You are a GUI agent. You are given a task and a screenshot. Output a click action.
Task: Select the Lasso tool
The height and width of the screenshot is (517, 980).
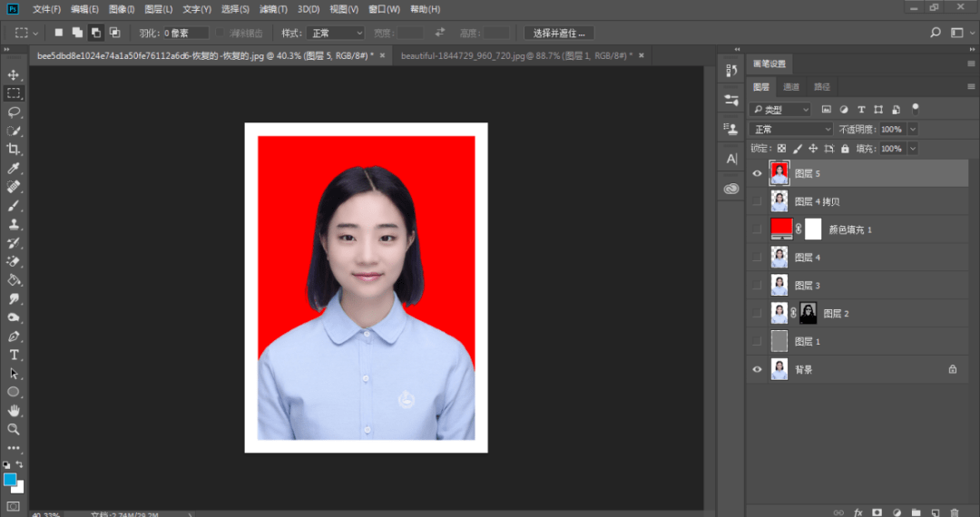coord(13,112)
